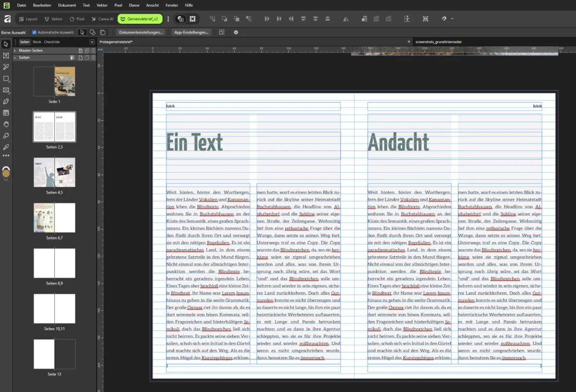This screenshot has height=392, width=576.
Task: Toggle preview mode eye-frame icon
Action: click(x=425, y=19)
